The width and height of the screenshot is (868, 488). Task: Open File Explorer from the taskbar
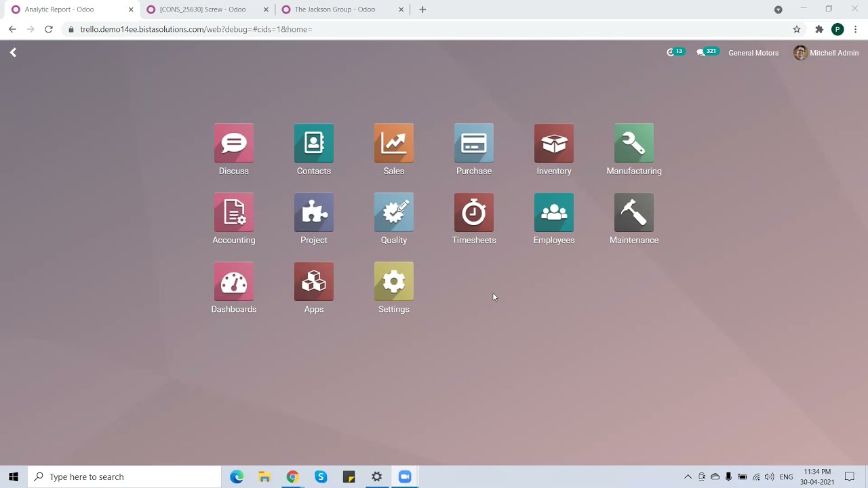point(264,476)
